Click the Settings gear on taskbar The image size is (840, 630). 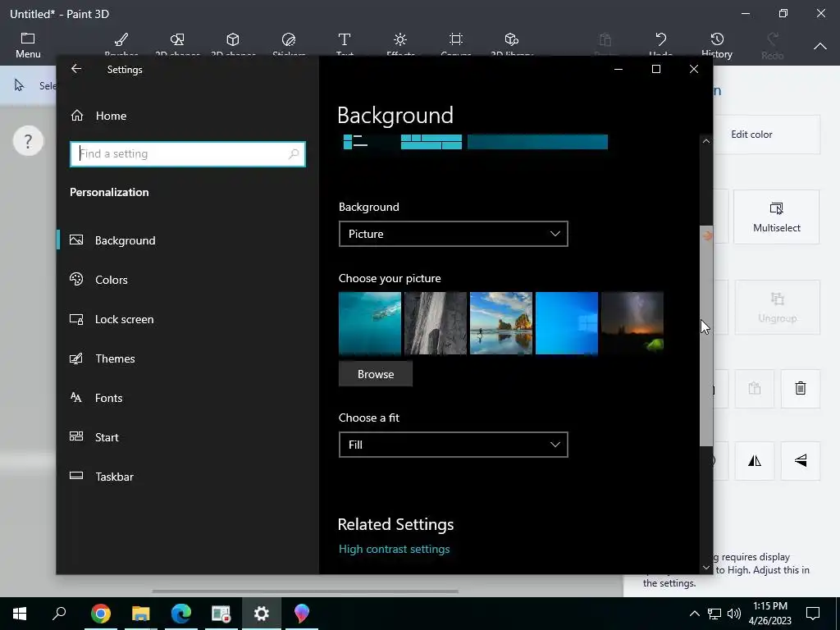point(262,614)
